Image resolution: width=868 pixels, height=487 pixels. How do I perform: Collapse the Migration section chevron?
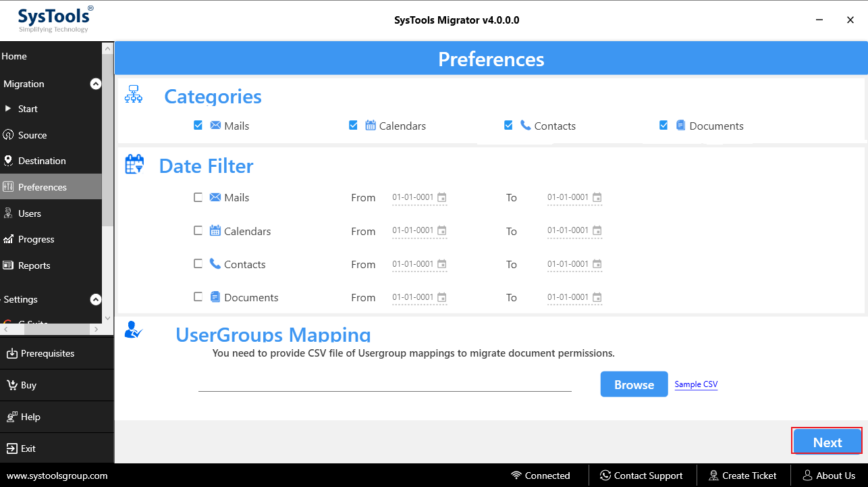tap(96, 84)
